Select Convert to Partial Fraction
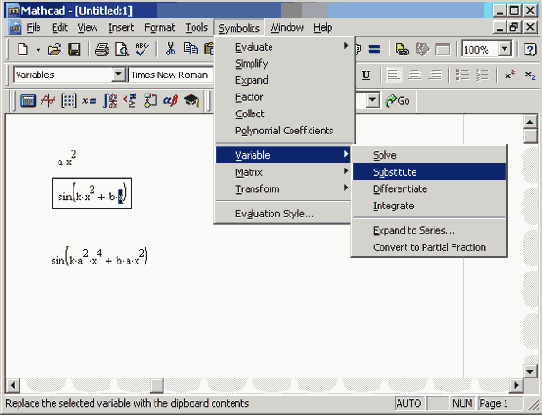The width and height of the screenshot is (542, 415). (x=429, y=247)
